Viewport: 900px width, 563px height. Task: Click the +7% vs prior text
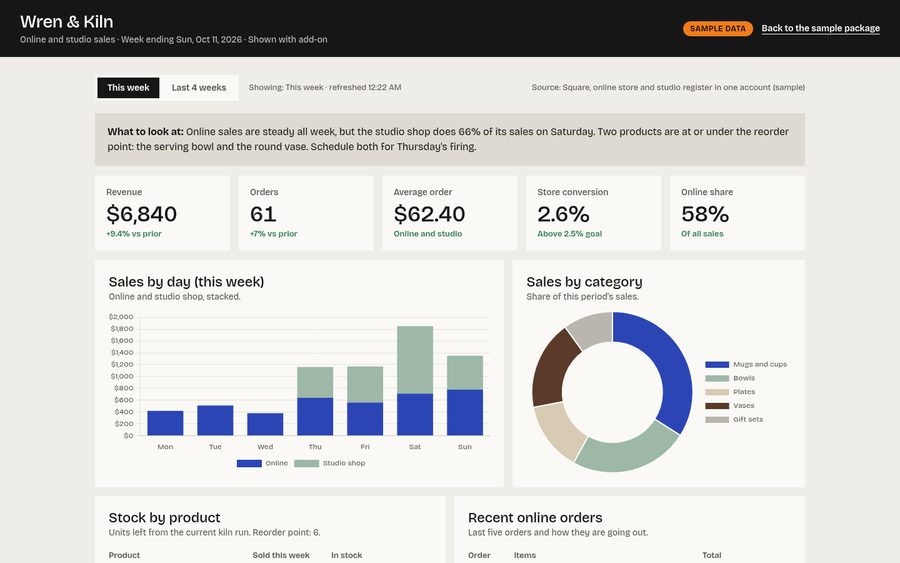point(274,234)
